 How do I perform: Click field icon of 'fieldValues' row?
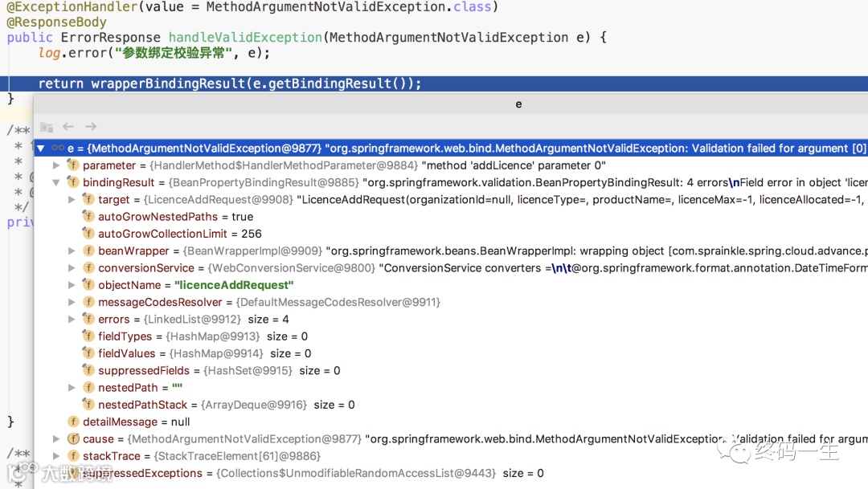click(88, 353)
